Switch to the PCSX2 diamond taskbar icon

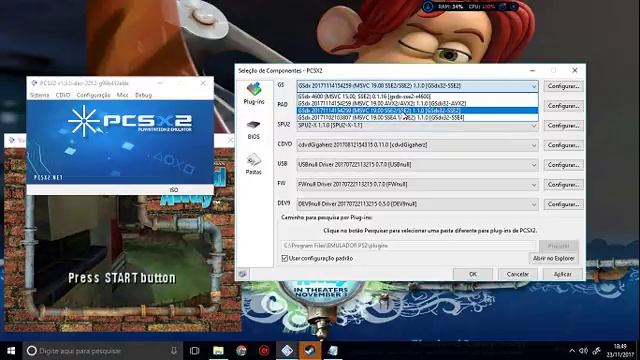(x=287, y=351)
